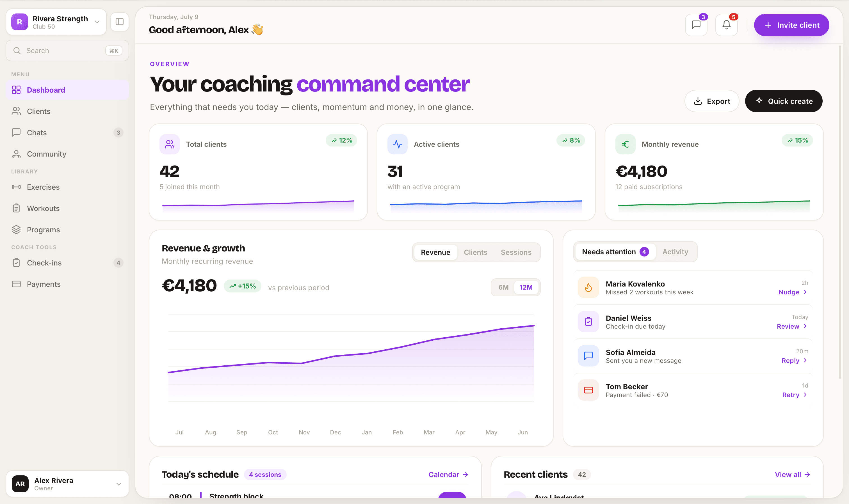Click the Chats unread count badge
The width and height of the screenshot is (849, 504).
pos(118,132)
